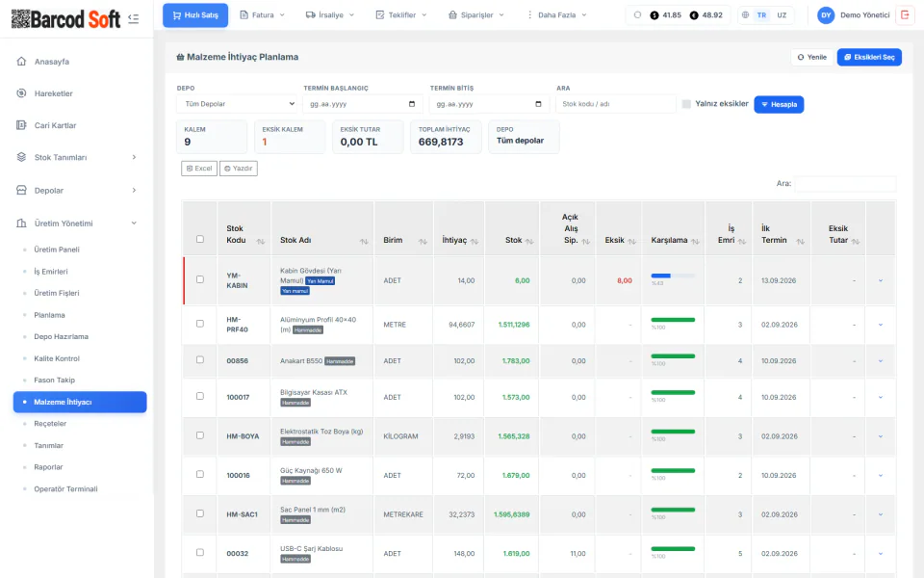Image resolution: width=924 pixels, height=578 pixels.
Task: Open the Siparişler menu
Action: point(476,15)
